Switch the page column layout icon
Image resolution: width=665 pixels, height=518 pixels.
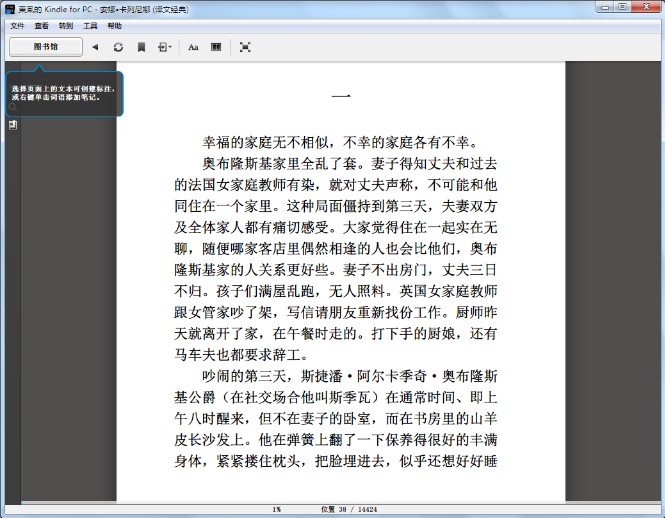(x=215, y=47)
